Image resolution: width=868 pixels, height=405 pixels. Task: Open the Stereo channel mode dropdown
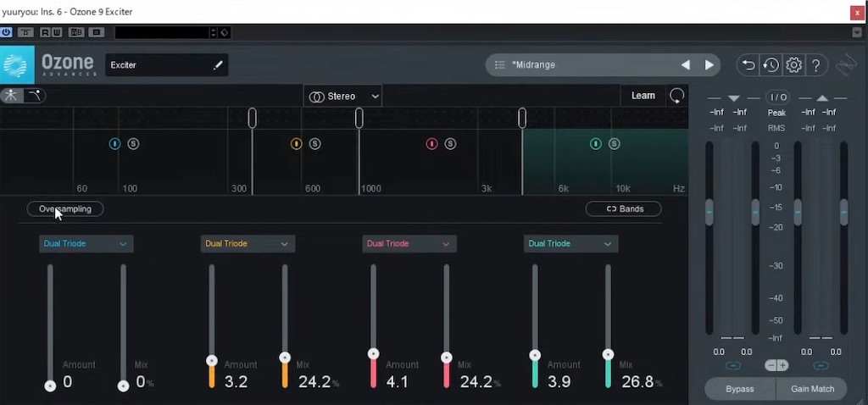(x=342, y=97)
